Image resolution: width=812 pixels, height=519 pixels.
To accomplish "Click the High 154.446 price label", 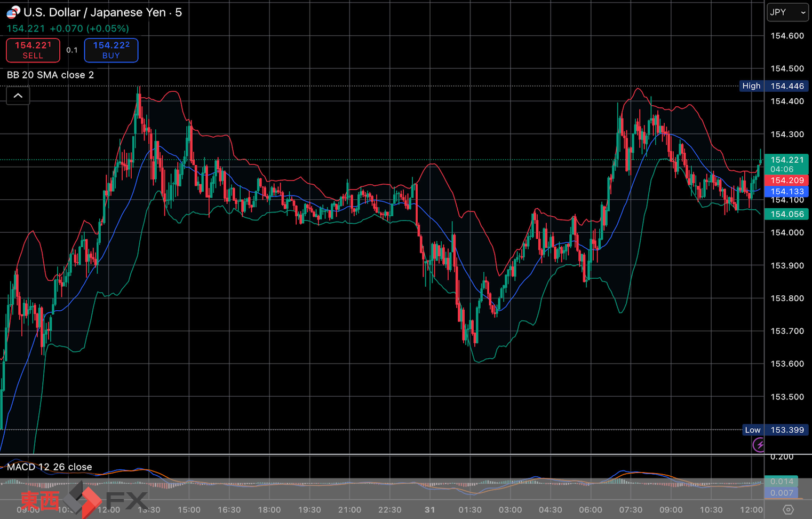I will (x=774, y=86).
